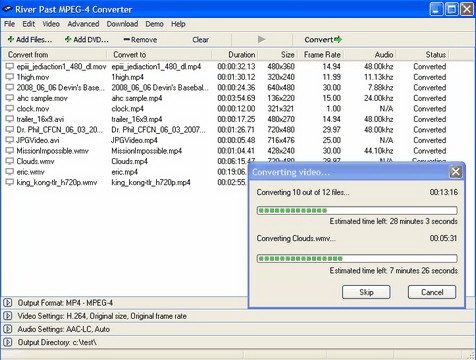Select the Clouds.wmv file name
Screen dimensions: 476x360
(35, 161)
